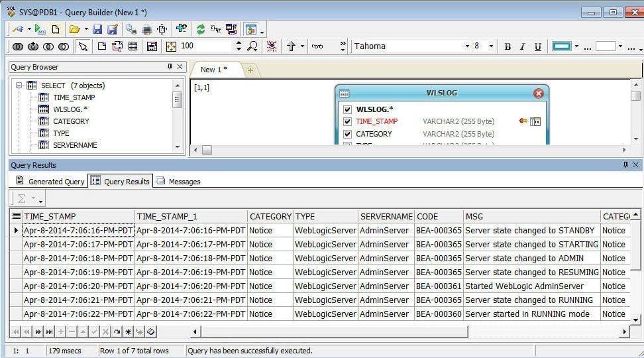Apply bold formatting with B
The height and width of the screenshot is (358, 644).
click(508, 46)
